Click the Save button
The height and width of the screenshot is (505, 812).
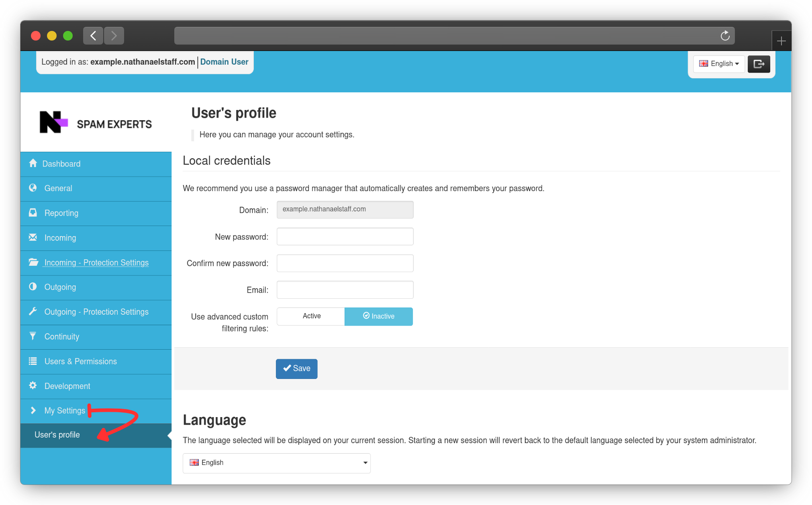(x=296, y=369)
